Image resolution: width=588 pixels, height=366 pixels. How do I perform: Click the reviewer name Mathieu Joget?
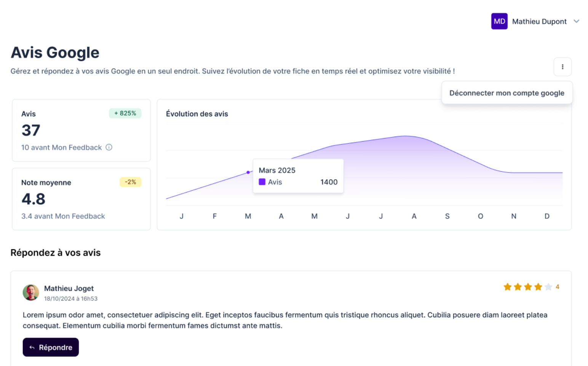tap(69, 288)
